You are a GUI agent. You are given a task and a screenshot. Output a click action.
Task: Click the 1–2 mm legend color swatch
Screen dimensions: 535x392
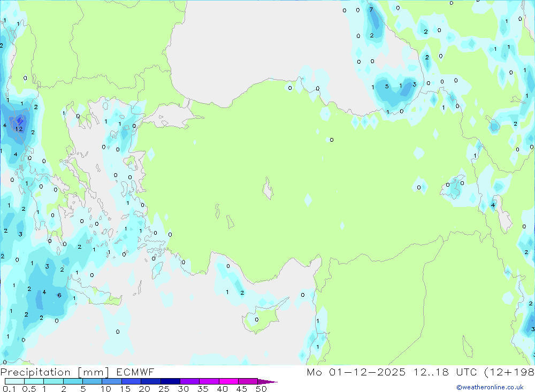(x=53, y=381)
